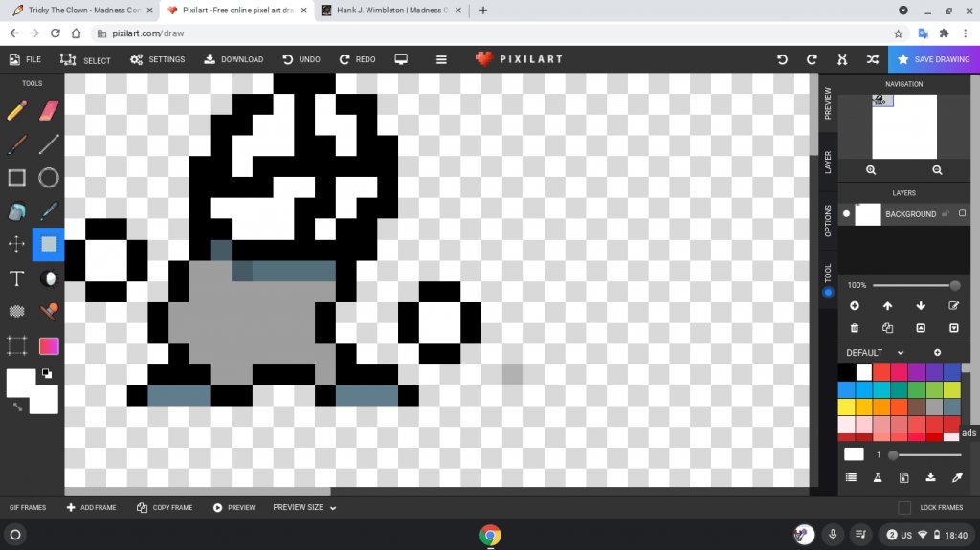Toggle Background layer visibility dot
Image resolution: width=980 pixels, height=550 pixels.
pos(846,213)
